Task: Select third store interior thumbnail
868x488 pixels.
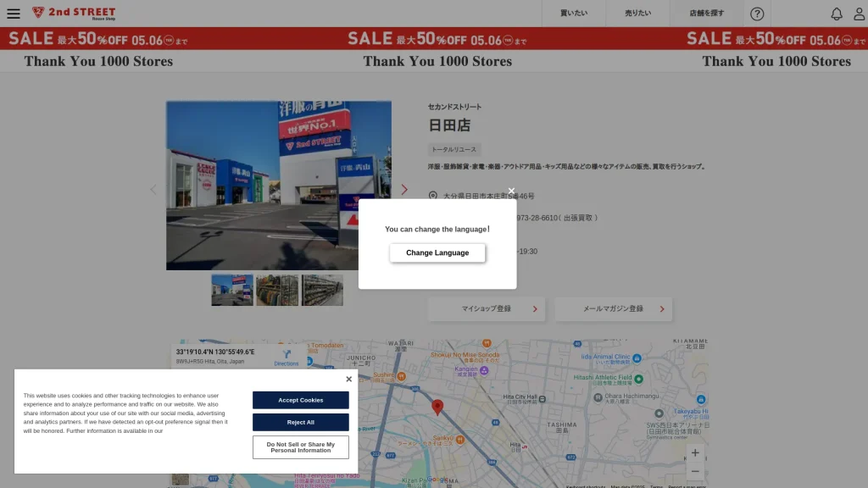Action: point(322,290)
